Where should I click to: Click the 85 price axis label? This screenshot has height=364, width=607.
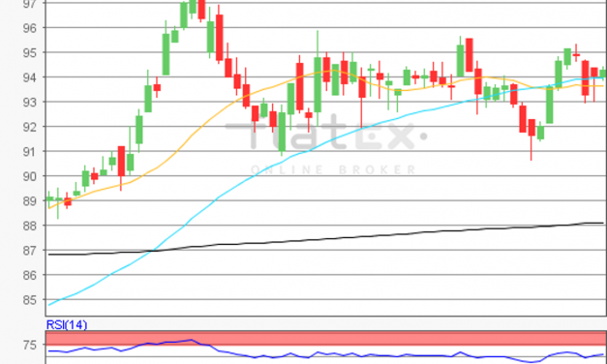tap(31, 300)
